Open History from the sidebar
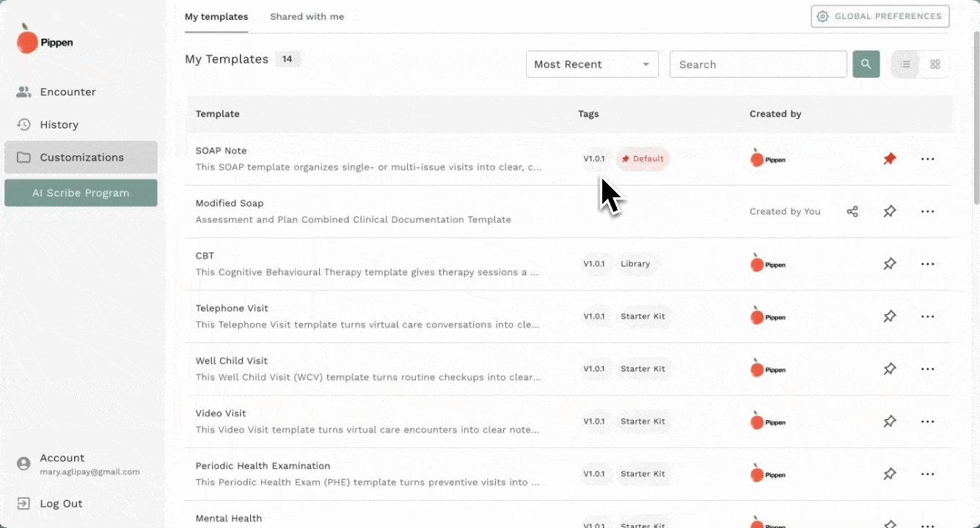 (x=59, y=125)
